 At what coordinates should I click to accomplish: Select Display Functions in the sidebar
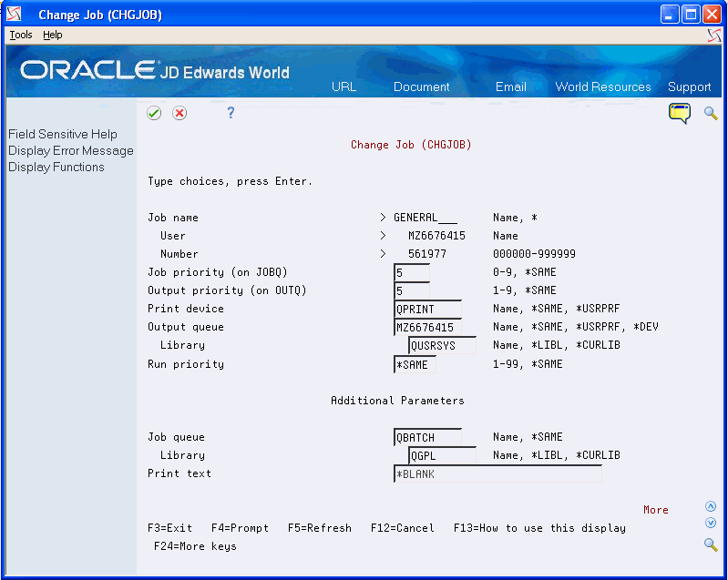[56, 167]
